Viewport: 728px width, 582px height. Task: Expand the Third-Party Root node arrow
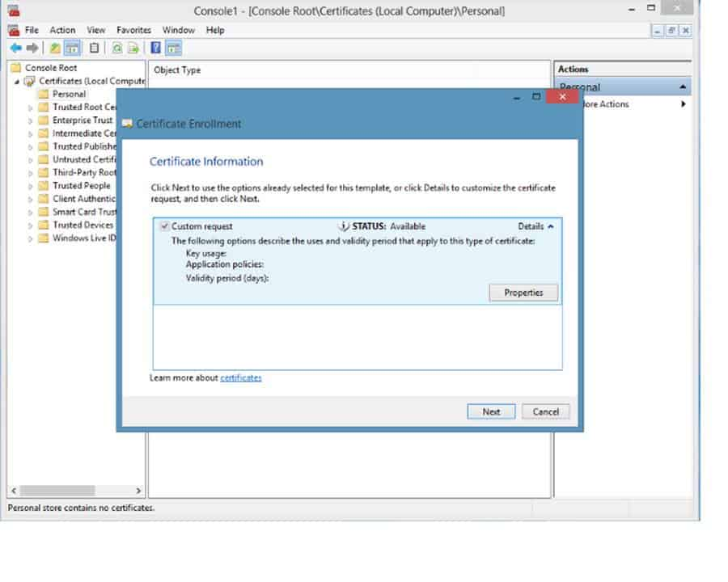(30, 173)
